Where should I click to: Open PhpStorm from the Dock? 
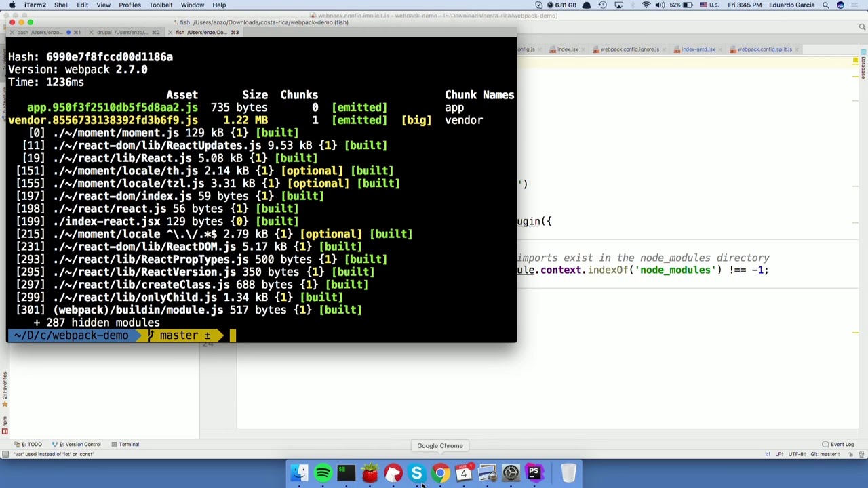pyautogui.click(x=534, y=472)
